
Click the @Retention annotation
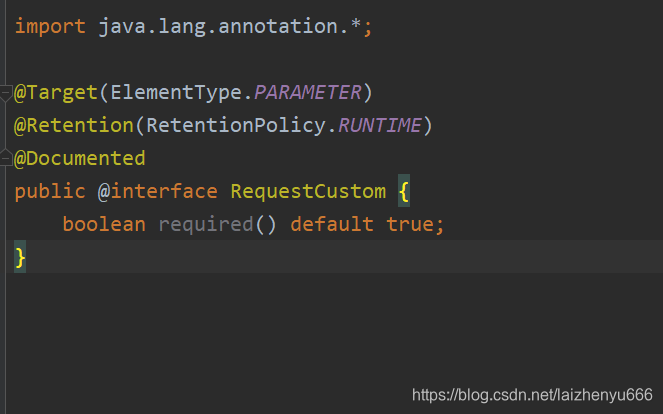click(74, 126)
